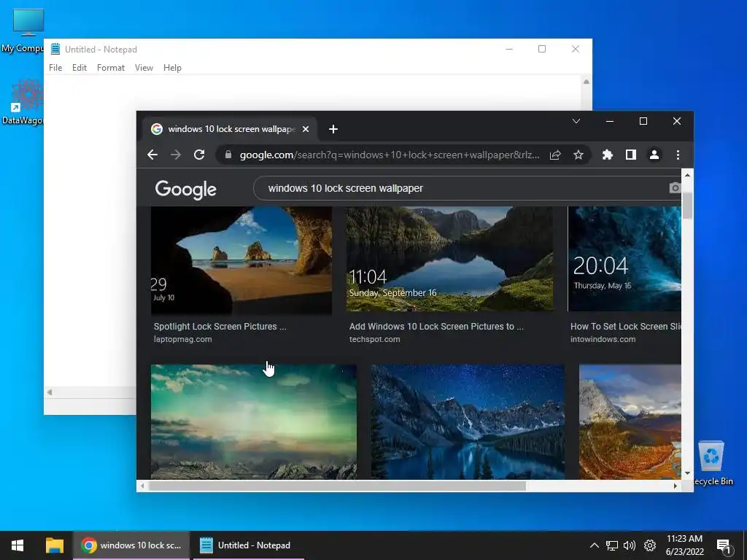The width and height of the screenshot is (747, 560).
Task: Open Chrome extensions puzzle icon
Action: [608, 155]
